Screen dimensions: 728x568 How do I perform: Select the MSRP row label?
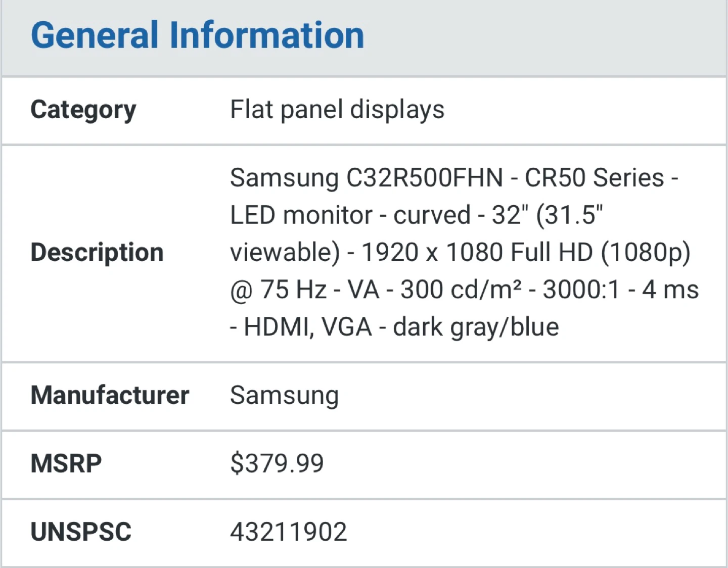pos(66,463)
